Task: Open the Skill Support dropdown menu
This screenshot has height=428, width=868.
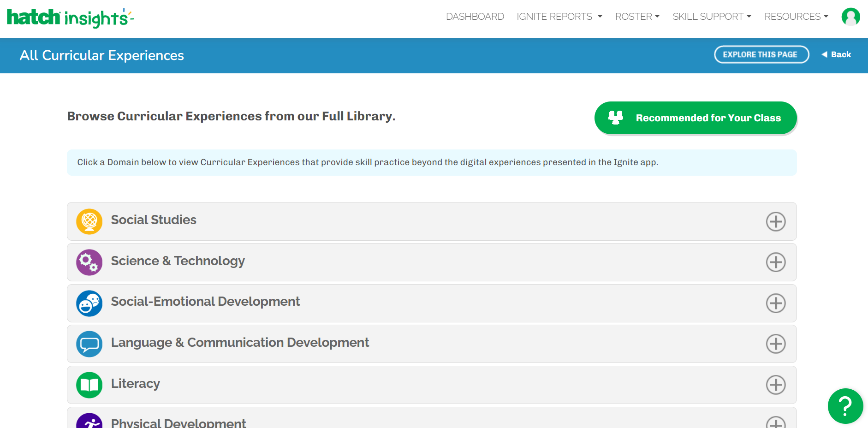Action: (x=711, y=17)
